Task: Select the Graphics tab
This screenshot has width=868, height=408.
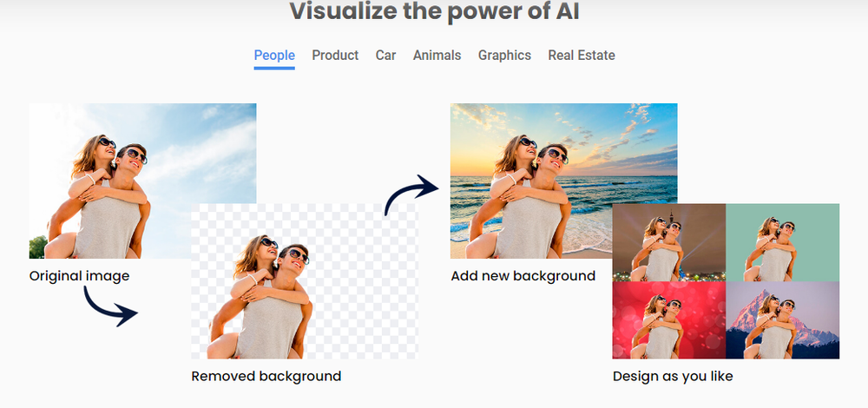Action: (505, 56)
